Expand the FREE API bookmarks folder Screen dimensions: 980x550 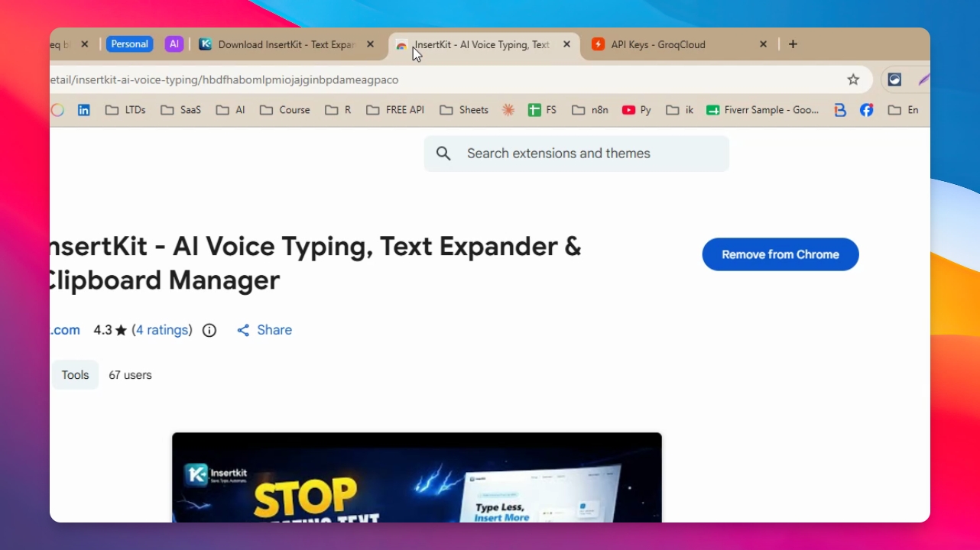[x=395, y=110]
